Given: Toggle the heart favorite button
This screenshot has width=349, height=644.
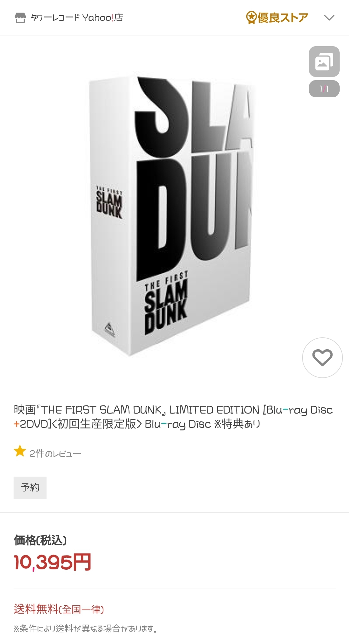Looking at the screenshot, I should click(x=322, y=357).
